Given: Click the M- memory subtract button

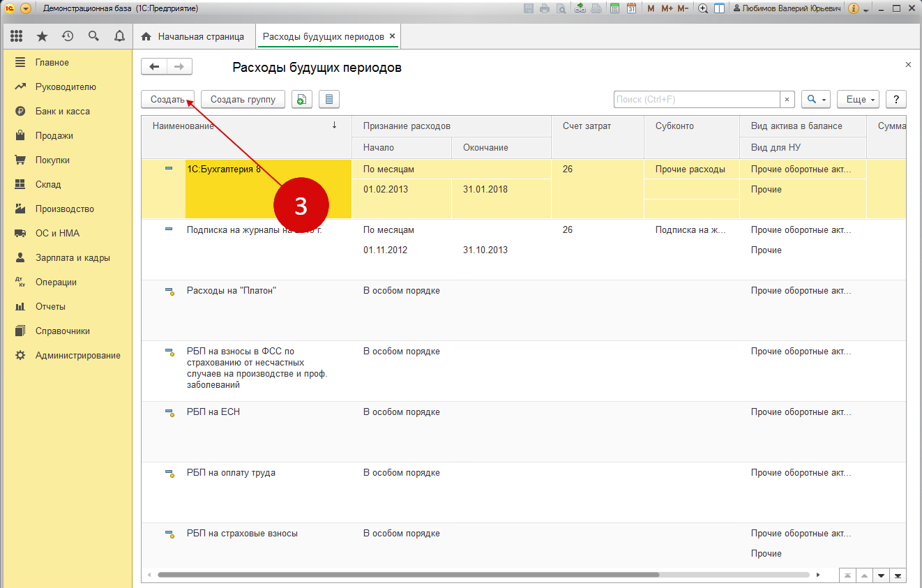Looking at the screenshot, I should (683, 8).
